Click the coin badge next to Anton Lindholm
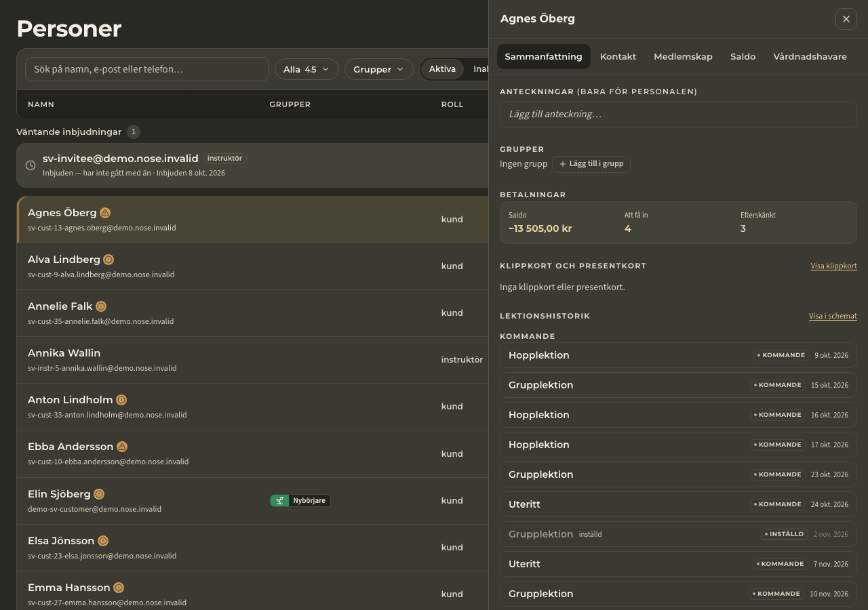 tap(121, 400)
